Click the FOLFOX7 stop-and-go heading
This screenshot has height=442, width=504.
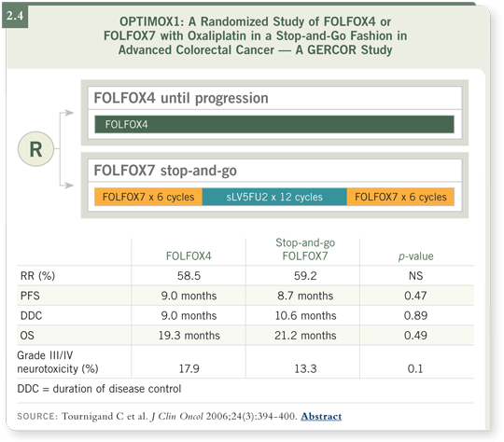tap(165, 171)
